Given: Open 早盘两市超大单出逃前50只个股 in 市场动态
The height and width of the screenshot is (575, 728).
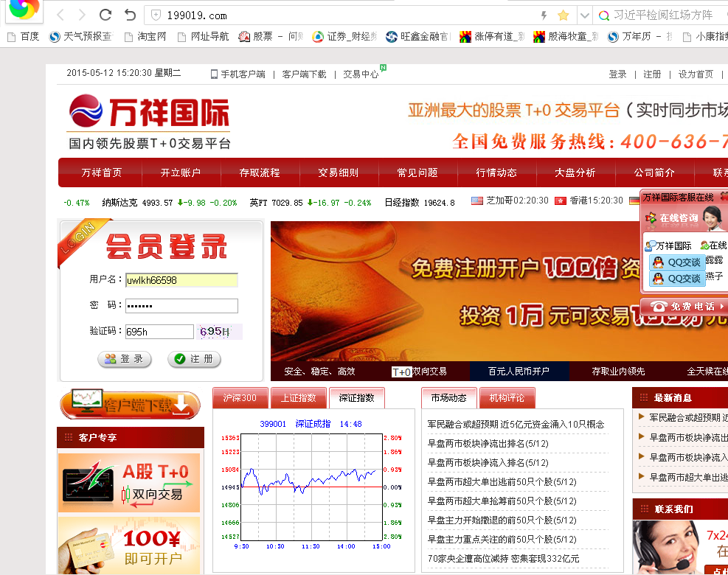Looking at the screenshot, I should click(502, 481).
